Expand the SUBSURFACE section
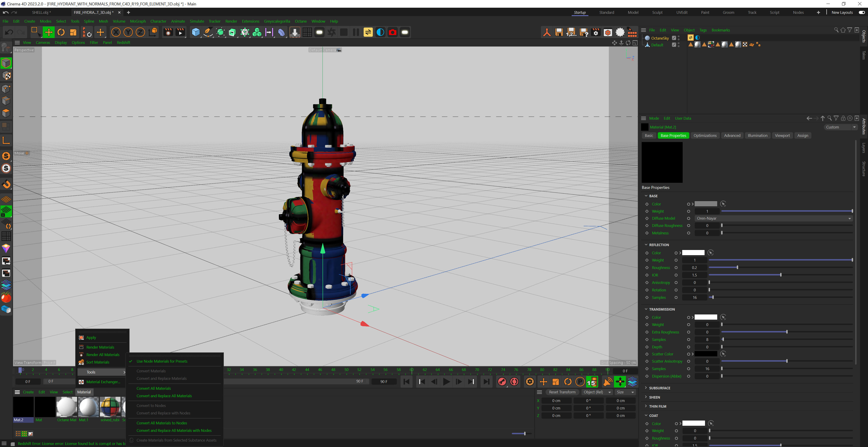 point(659,388)
